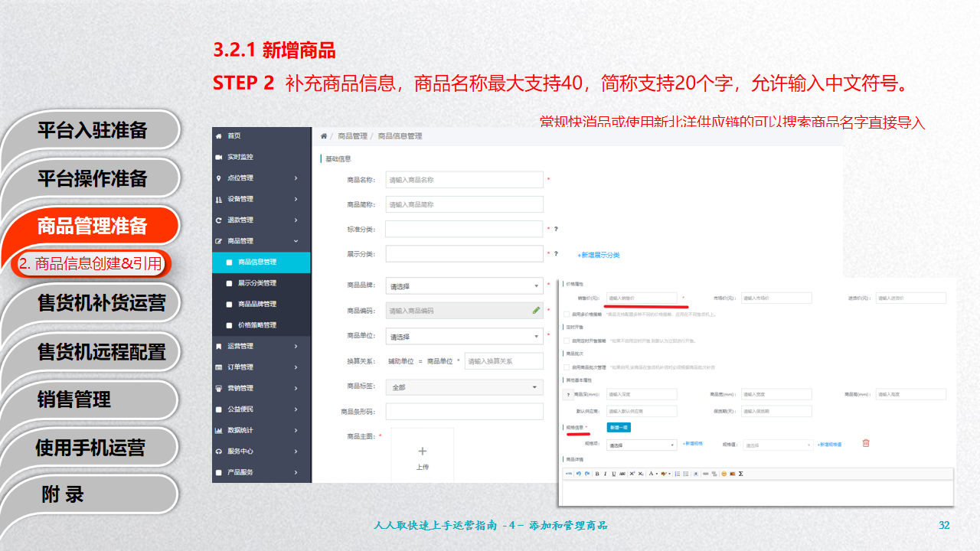This screenshot has height=551, width=980.
Task: Open 订单管理 in the sidebar
Action: coord(262,367)
